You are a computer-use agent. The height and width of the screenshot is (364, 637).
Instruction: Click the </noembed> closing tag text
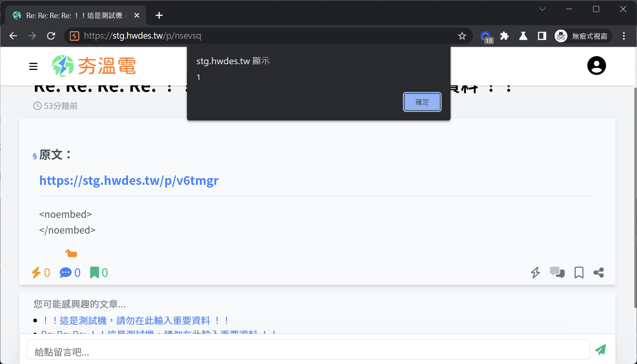[67, 230]
